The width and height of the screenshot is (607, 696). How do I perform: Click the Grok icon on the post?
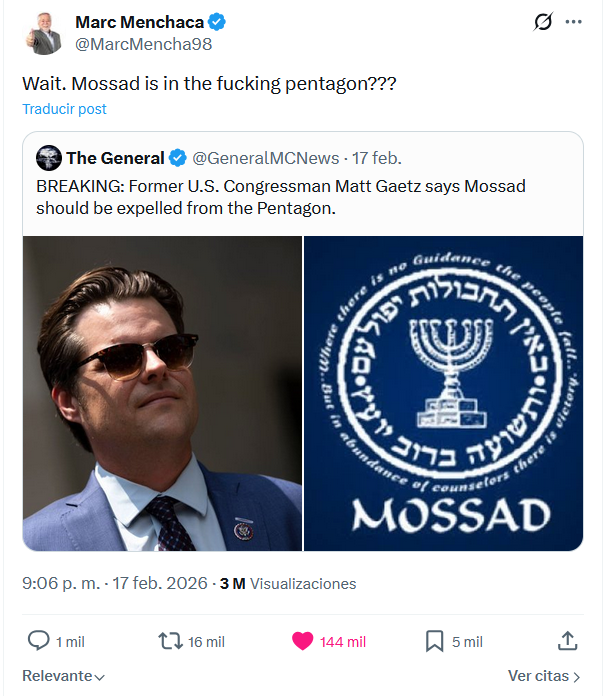(x=543, y=22)
